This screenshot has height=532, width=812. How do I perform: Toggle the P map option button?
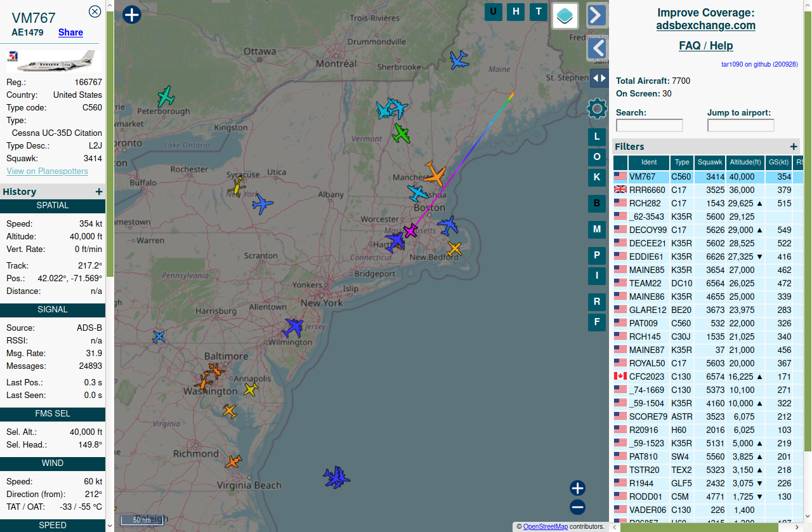(x=597, y=256)
